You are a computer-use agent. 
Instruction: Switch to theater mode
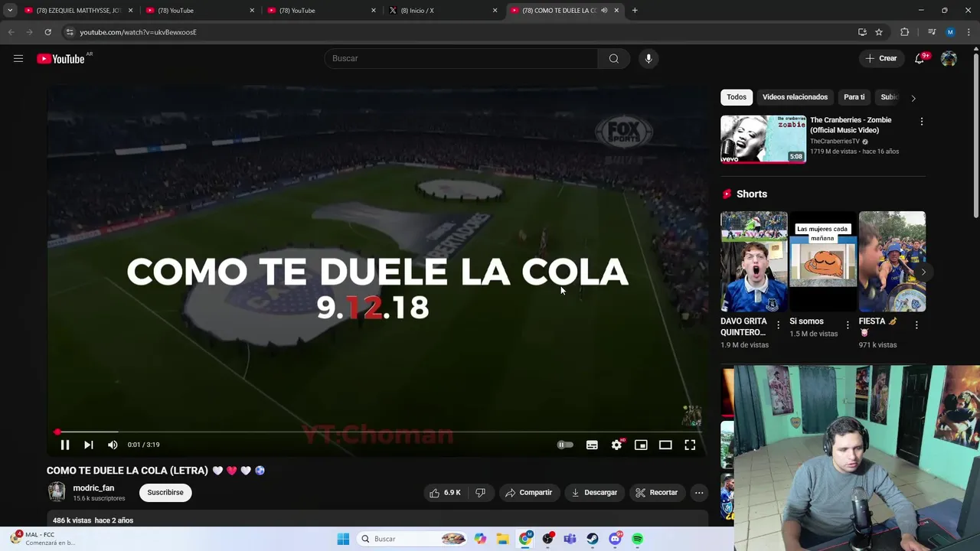tap(665, 445)
